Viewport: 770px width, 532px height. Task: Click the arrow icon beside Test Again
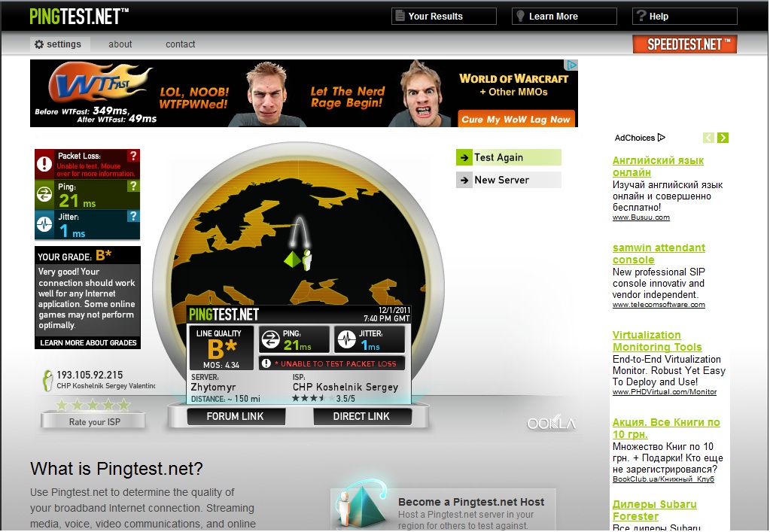[464, 157]
